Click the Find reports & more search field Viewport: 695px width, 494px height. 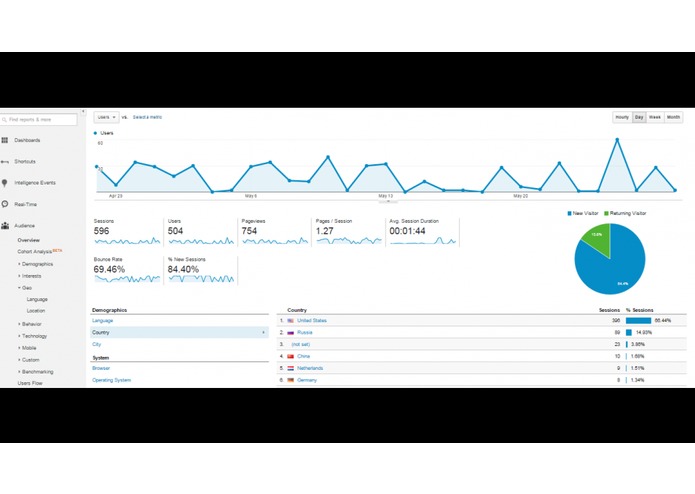[x=39, y=120]
